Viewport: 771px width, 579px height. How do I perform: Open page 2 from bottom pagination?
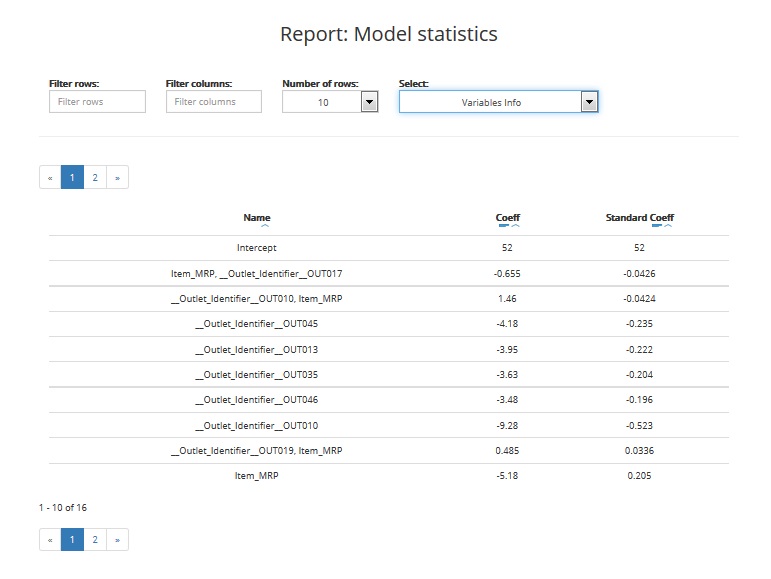(x=94, y=540)
